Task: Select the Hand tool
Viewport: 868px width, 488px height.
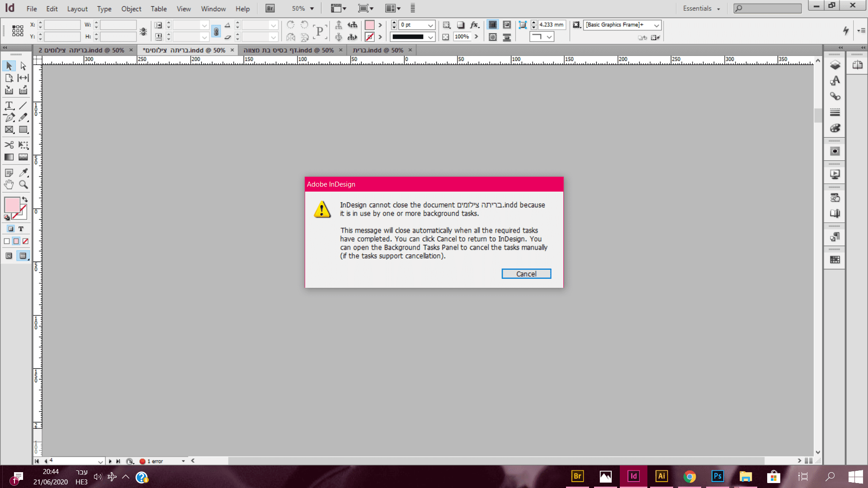Action: point(9,184)
